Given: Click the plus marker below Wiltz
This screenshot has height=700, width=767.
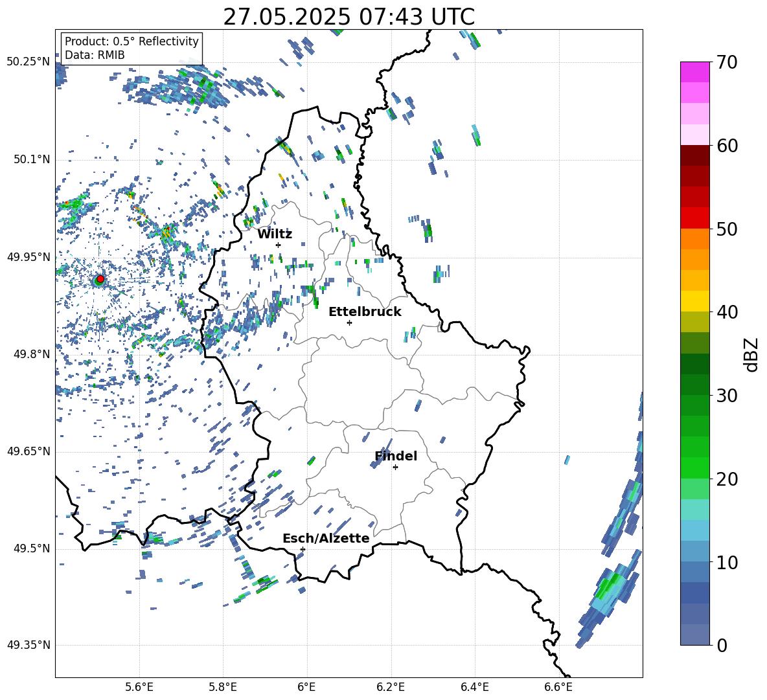Looking at the screenshot, I should pos(279,245).
